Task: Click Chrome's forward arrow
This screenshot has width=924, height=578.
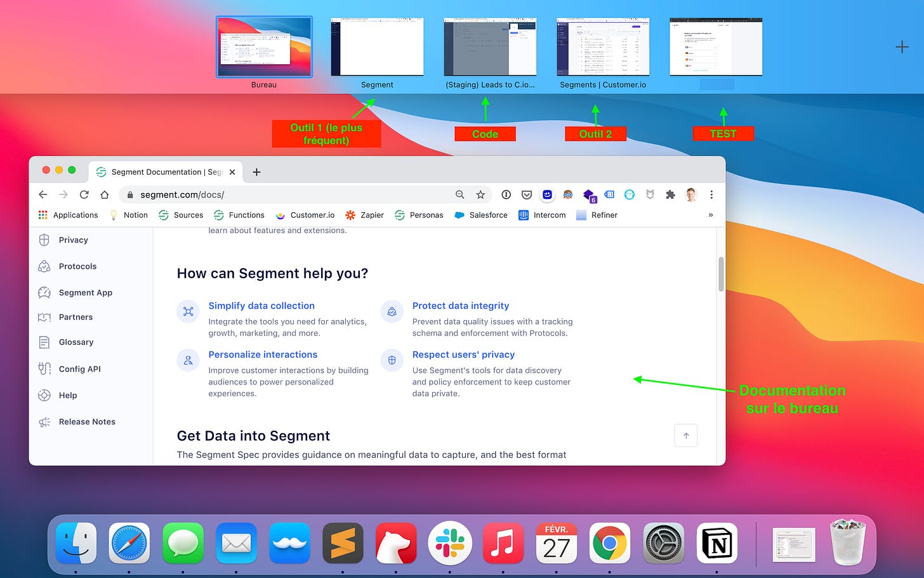Action: click(x=63, y=194)
